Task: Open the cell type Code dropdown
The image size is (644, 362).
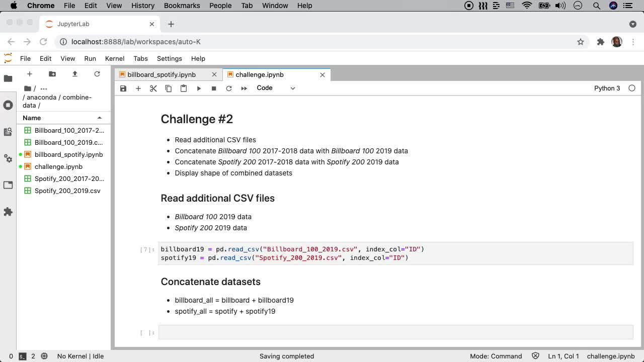Action: (276, 88)
